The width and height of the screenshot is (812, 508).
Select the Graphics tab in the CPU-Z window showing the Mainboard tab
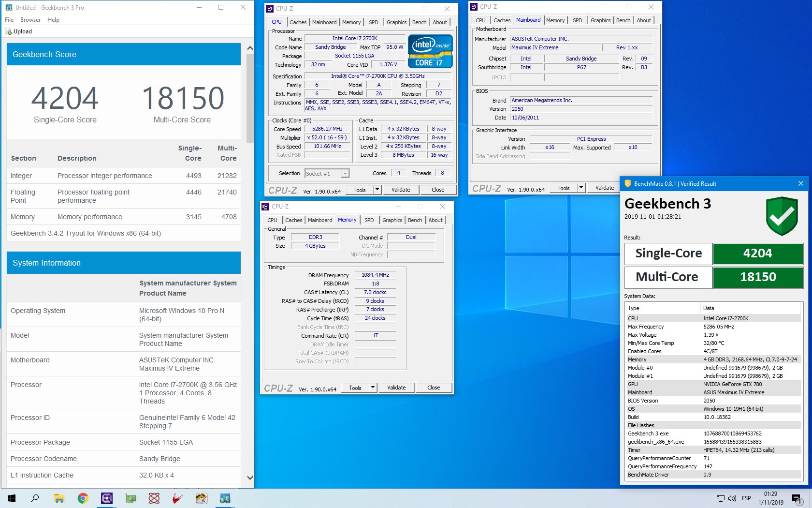pos(601,20)
